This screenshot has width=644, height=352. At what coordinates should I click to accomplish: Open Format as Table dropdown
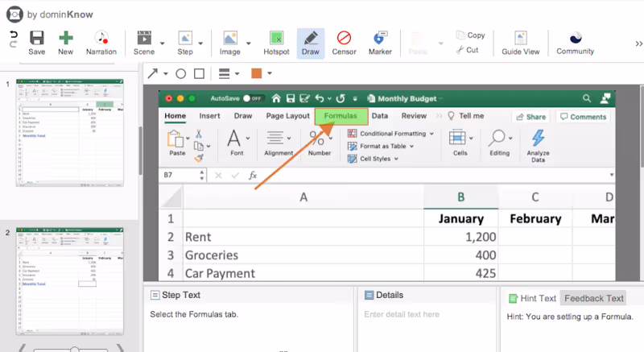tap(381, 147)
